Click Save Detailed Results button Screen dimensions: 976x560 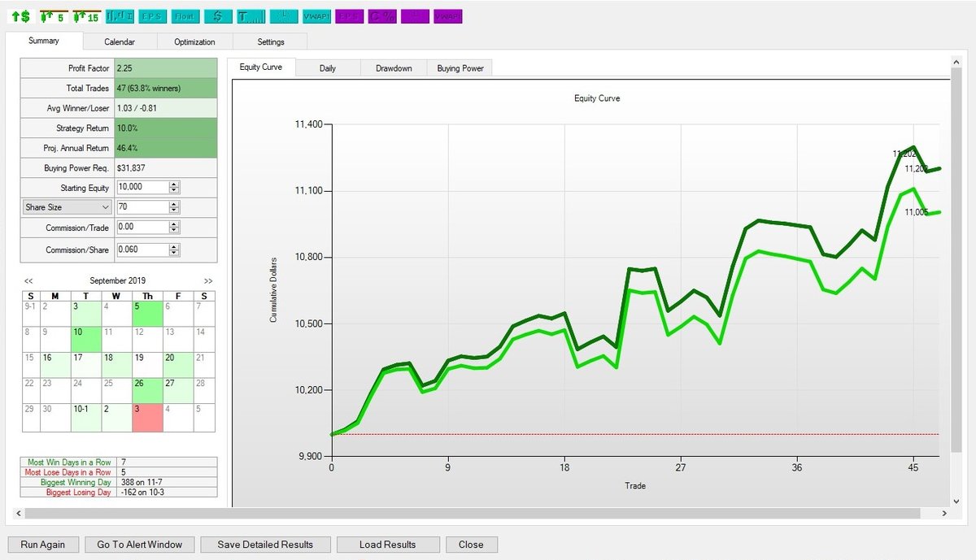coord(265,545)
